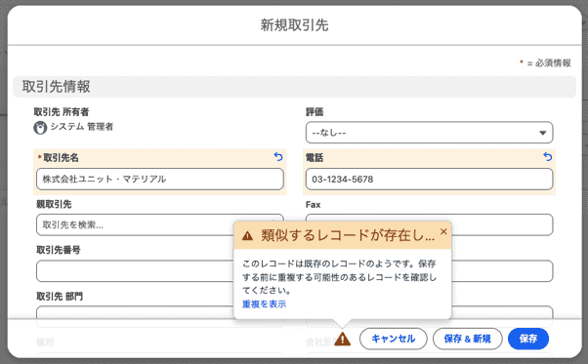Click the 取引先情報 section header
Image resolution: width=588 pixels, height=364 pixels.
click(x=294, y=87)
